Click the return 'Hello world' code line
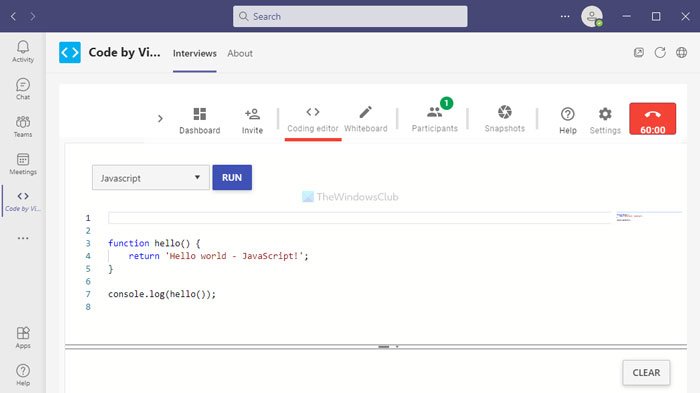700x393 pixels. (x=218, y=256)
